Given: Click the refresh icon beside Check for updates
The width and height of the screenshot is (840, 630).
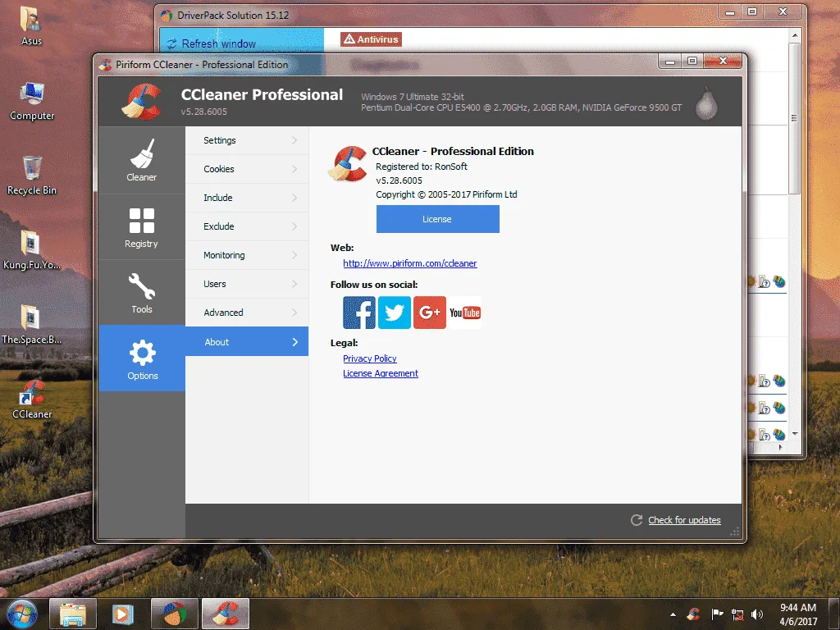Looking at the screenshot, I should tap(637, 520).
